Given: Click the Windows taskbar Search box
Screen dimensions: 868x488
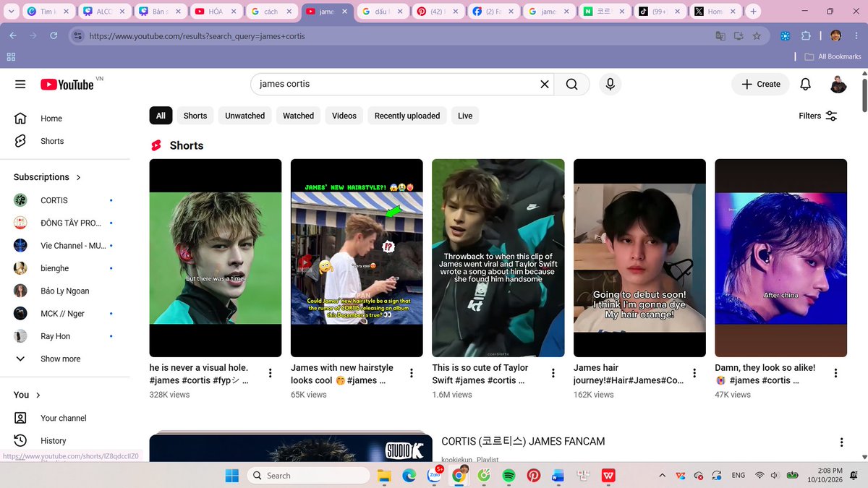Looking at the screenshot, I should [x=309, y=476].
